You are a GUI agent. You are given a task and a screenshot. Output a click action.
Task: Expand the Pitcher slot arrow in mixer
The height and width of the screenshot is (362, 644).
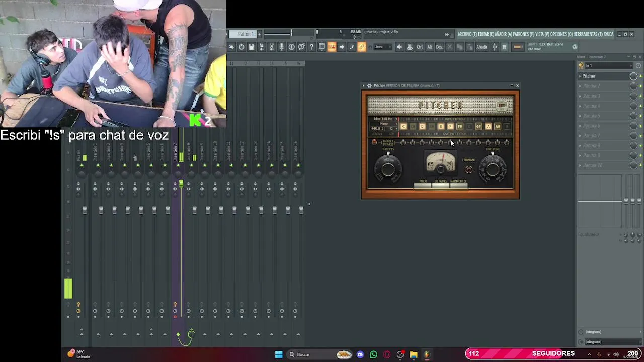(x=580, y=76)
